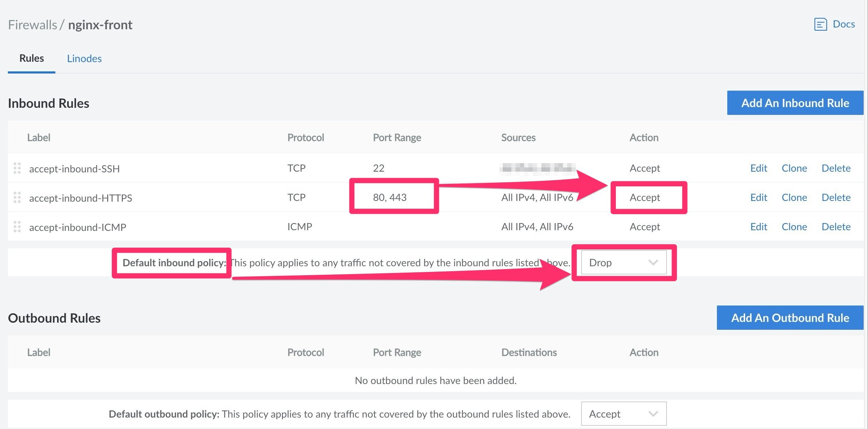
Task: Click the accept-inbound-HTTPS rule label
Action: click(x=80, y=198)
